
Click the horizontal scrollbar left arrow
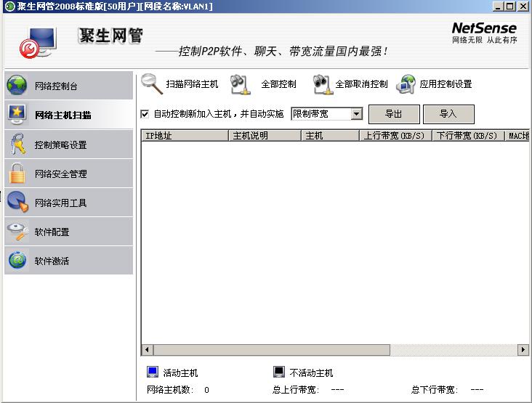coord(148,349)
